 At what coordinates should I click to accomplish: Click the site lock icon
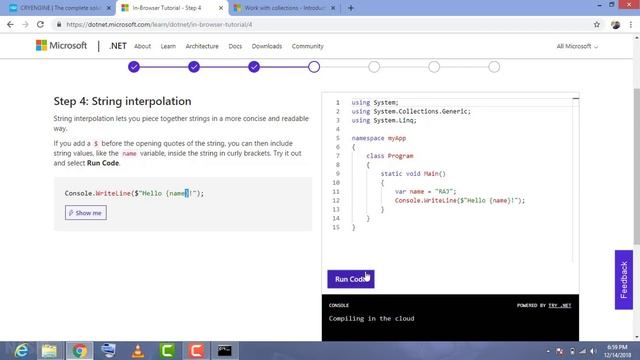pyautogui.click(x=59, y=24)
